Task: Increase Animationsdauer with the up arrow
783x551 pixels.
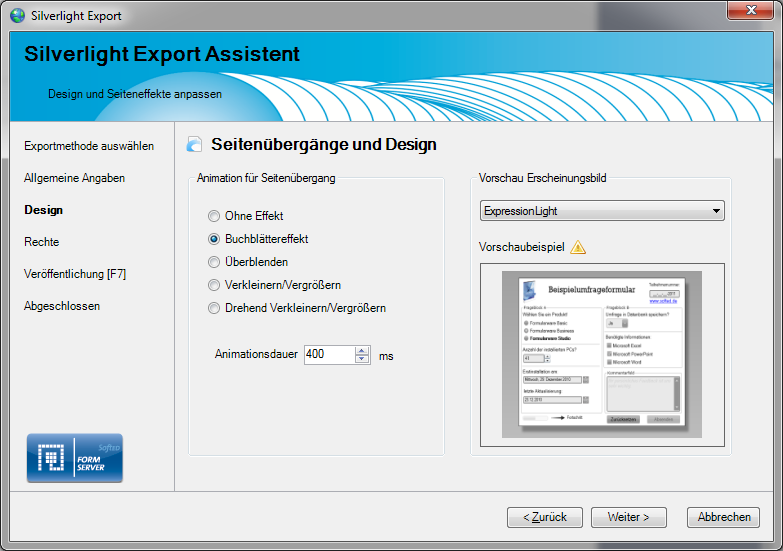Action: click(362, 350)
